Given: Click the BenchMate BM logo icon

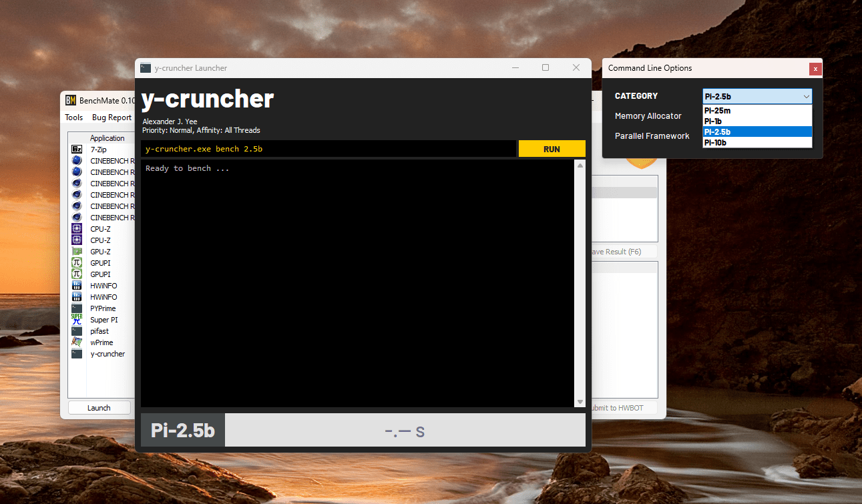Looking at the screenshot, I should 71,101.
